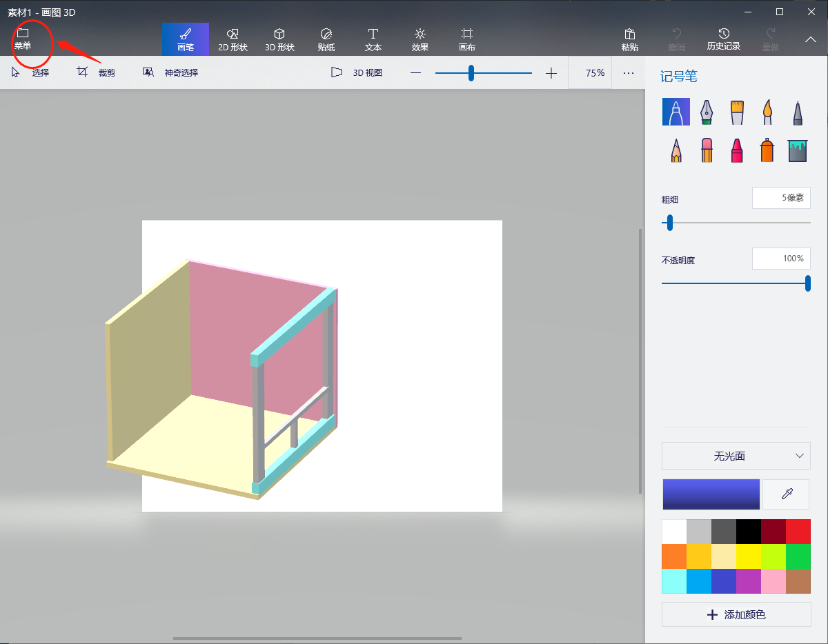Image resolution: width=828 pixels, height=644 pixels.
Task: Select the 画笔 (Brush) tool
Action: click(x=185, y=39)
